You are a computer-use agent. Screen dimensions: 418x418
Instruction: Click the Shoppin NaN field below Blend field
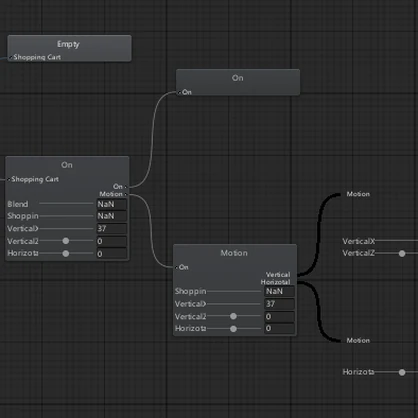click(112, 216)
